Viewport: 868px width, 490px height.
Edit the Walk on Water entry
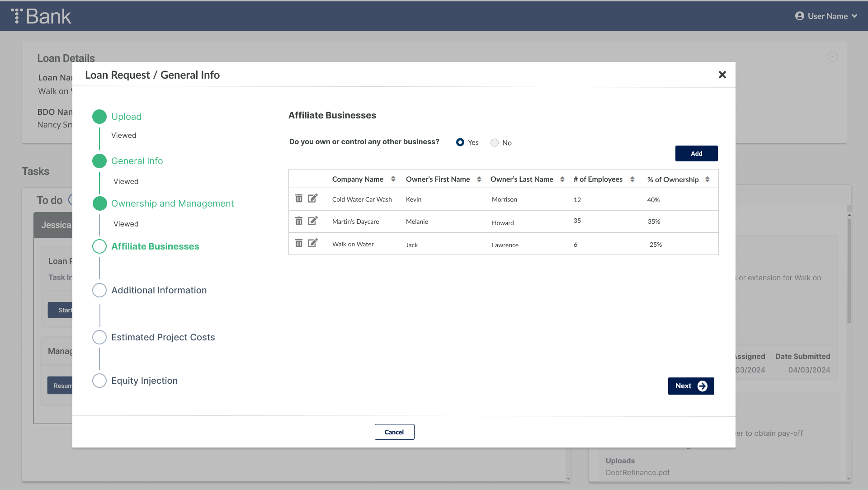pyautogui.click(x=313, y=243)
